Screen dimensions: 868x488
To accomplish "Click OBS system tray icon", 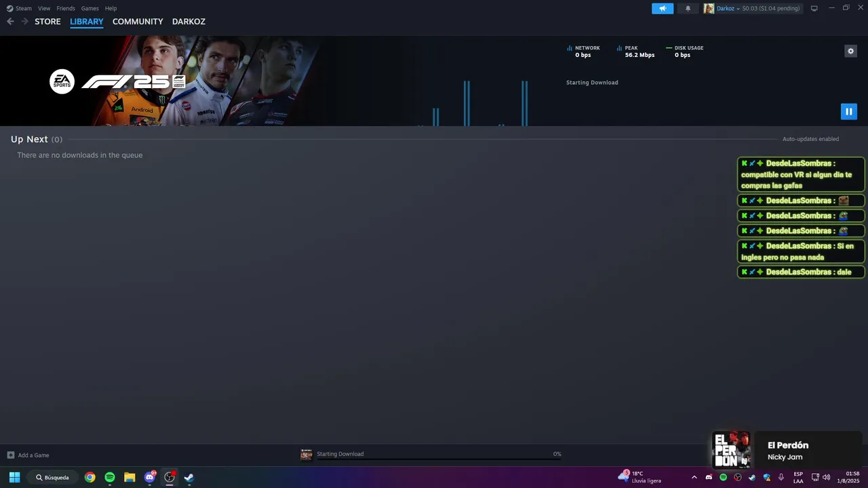I will pyautogui.click(x=738, y=477).
